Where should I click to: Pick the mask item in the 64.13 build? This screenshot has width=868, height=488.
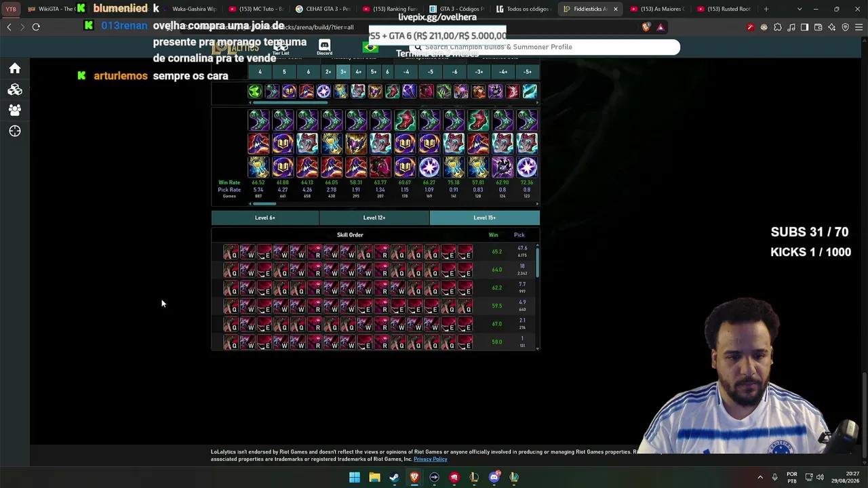(x=307, y=144)
